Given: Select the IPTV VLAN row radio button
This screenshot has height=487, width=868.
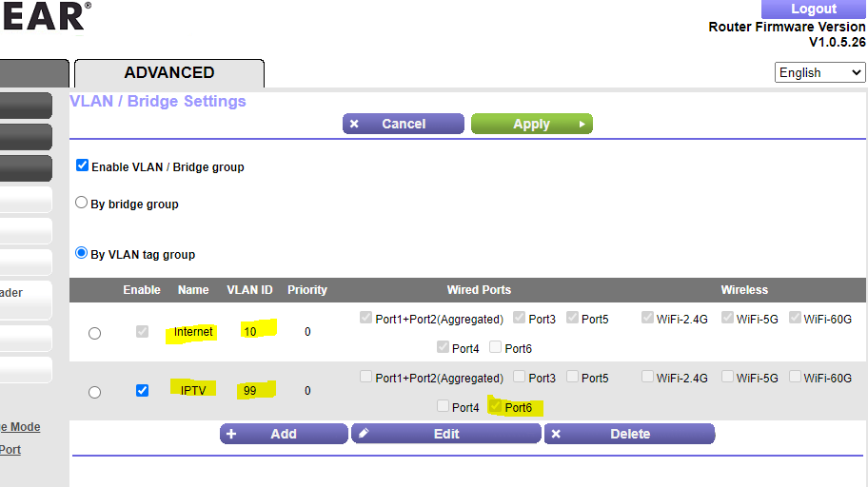Looking at the screenshot, I should [94, 392].
